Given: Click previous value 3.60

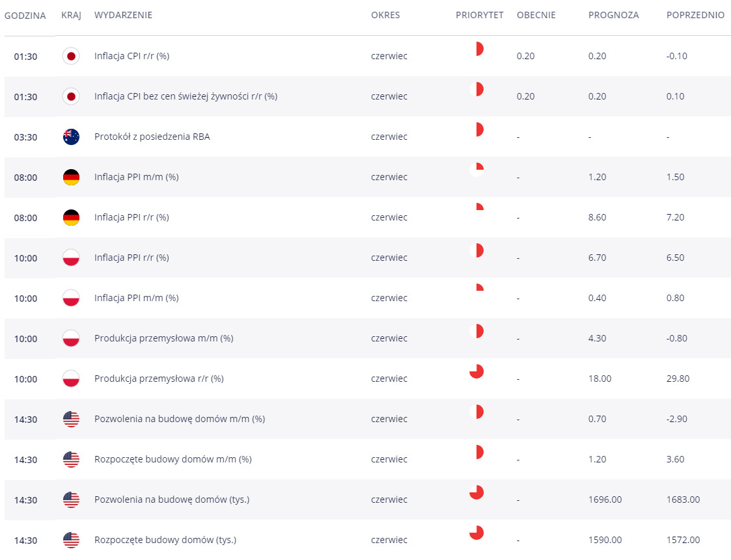Looking at the screenshot, I should tap(676, 459).
